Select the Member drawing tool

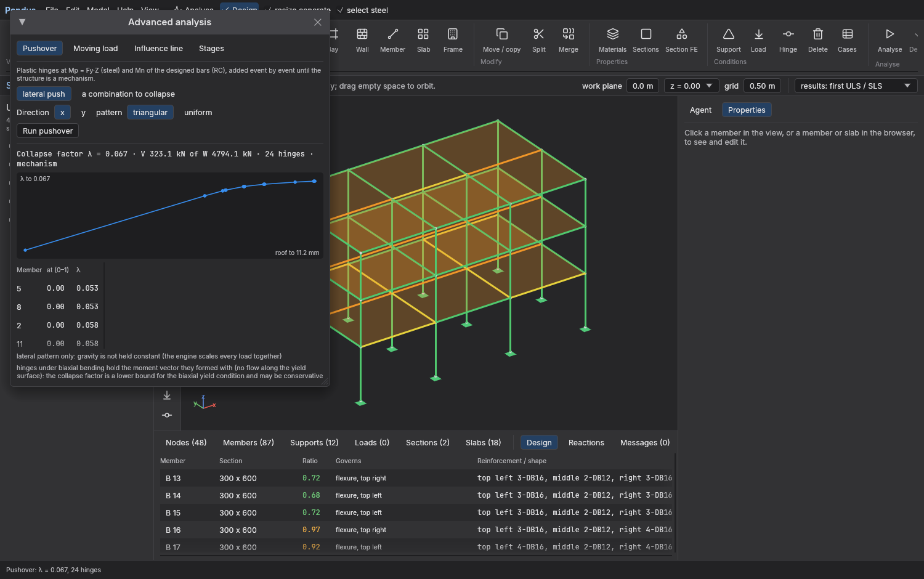click(x=392, y=41)
